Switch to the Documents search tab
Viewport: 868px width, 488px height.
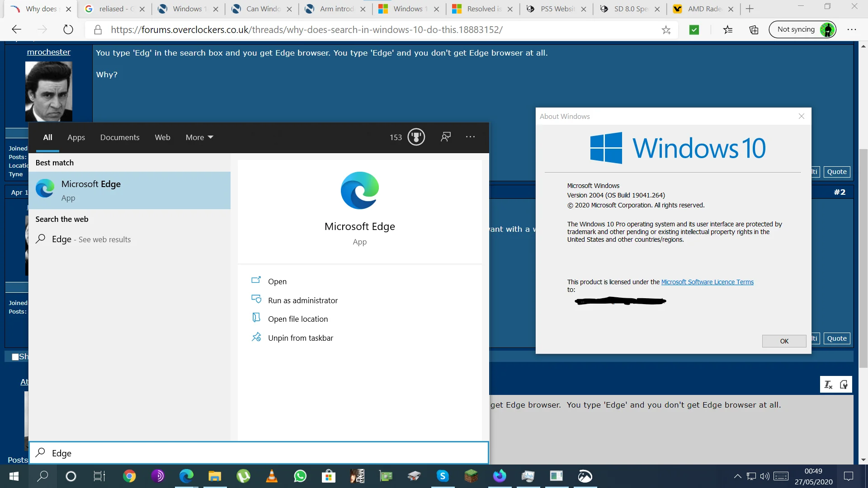coord(120,137)
